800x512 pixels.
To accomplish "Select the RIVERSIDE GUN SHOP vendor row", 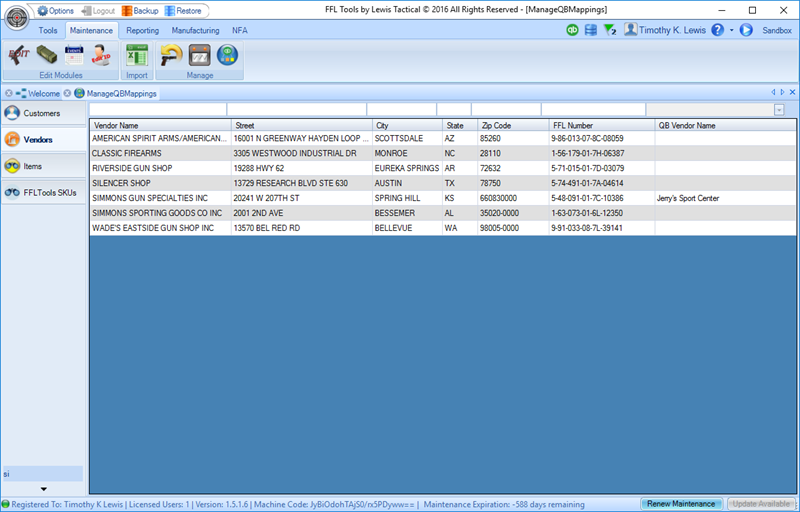I will tap(442, 168).
